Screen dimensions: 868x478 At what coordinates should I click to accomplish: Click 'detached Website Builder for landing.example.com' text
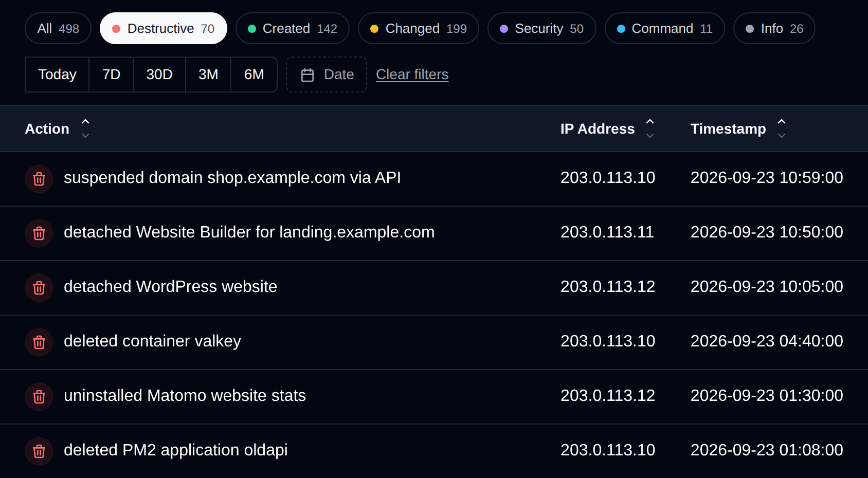tap(249, 232)
